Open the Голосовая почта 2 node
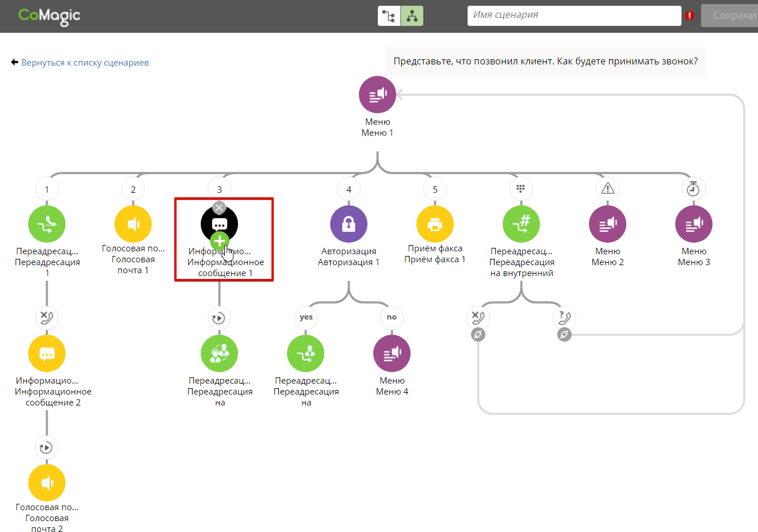 [x=47, y=483]
